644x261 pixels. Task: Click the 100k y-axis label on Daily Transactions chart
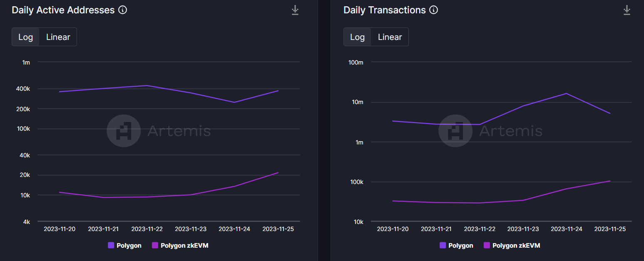click(x=356, y=182)
